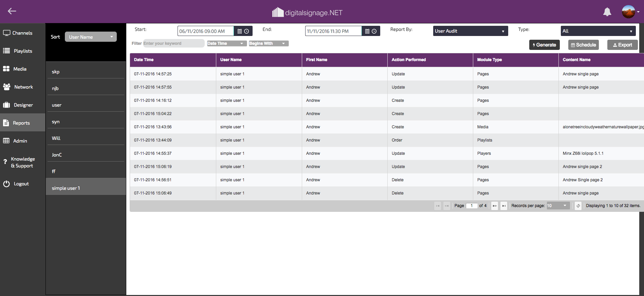Click the Playlists module cell
This screenshot has width=644, height=296.
[516, 140]
